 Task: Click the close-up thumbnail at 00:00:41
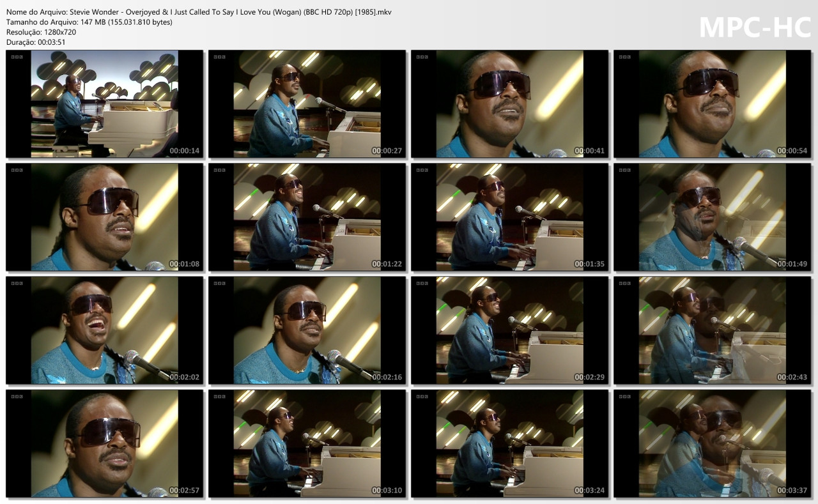(509, 103)
